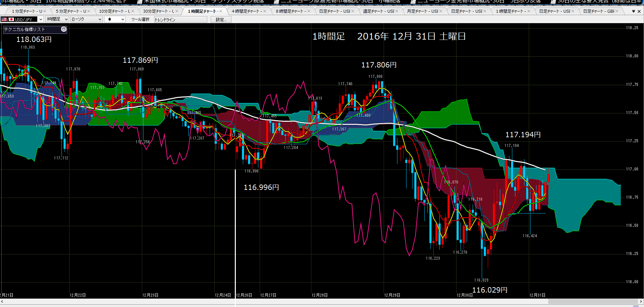This screenshot has height=307, width=644.
Task: Click the scroll right arrow on horizontal scrollbar
Action: [x=641, y=301]
